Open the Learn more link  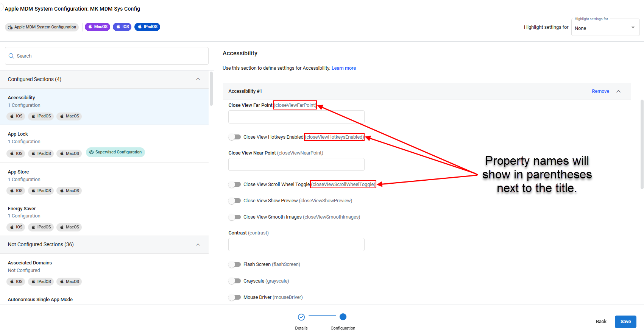coord(344,68)
